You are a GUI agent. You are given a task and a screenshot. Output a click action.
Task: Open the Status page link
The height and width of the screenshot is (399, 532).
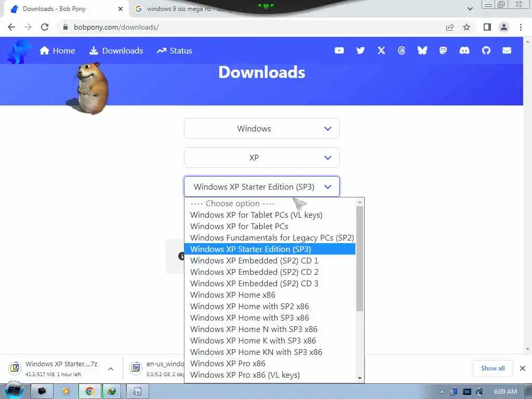point(175,50)
